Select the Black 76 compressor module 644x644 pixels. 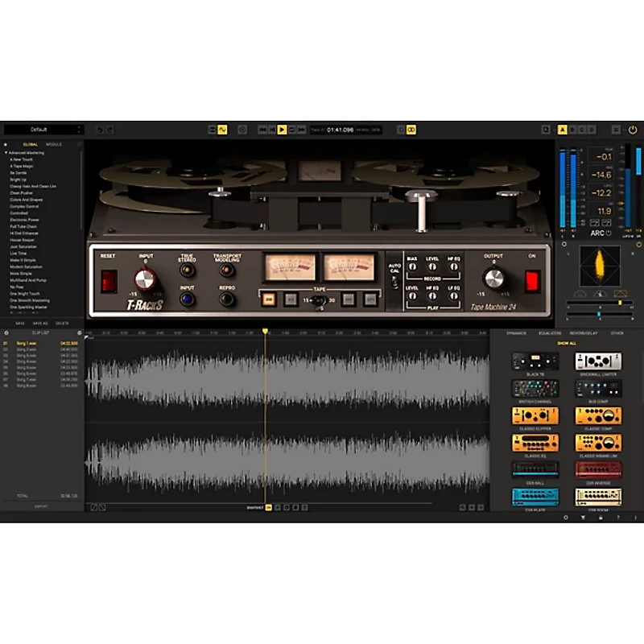pyautogui.click(x=535, y=361)
